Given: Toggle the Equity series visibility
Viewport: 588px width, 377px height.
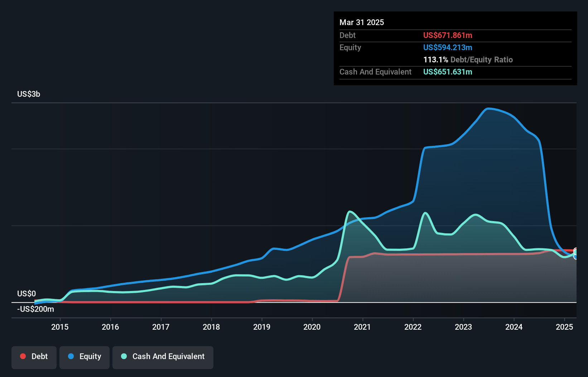Looking at the screenshot, I should 85,357.
